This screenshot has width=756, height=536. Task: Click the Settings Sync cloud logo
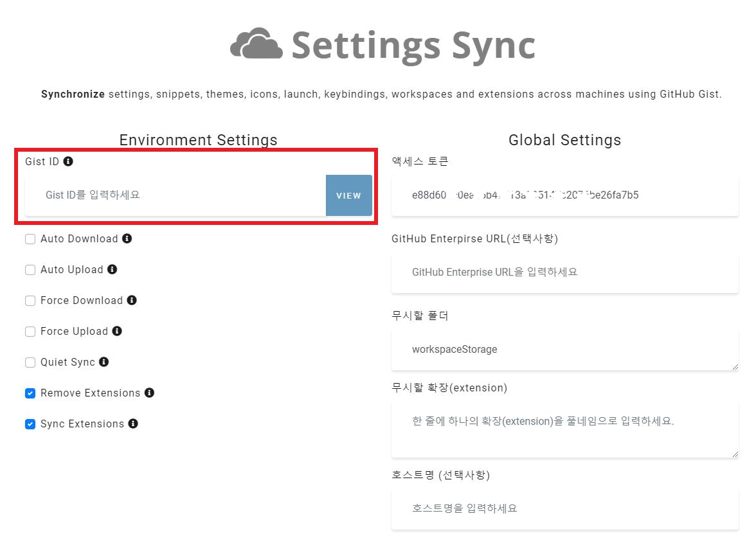pos(256,44)
